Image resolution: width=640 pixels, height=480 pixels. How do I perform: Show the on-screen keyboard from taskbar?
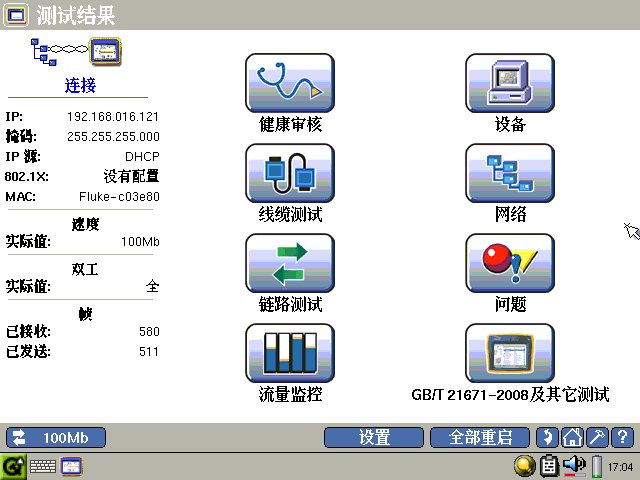click(x=43, y=466)
